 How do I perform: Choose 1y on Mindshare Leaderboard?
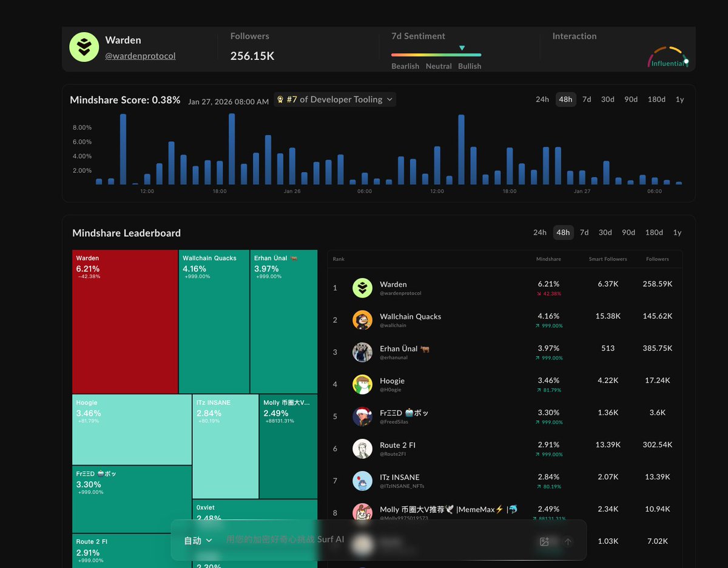tap(677, 232)
